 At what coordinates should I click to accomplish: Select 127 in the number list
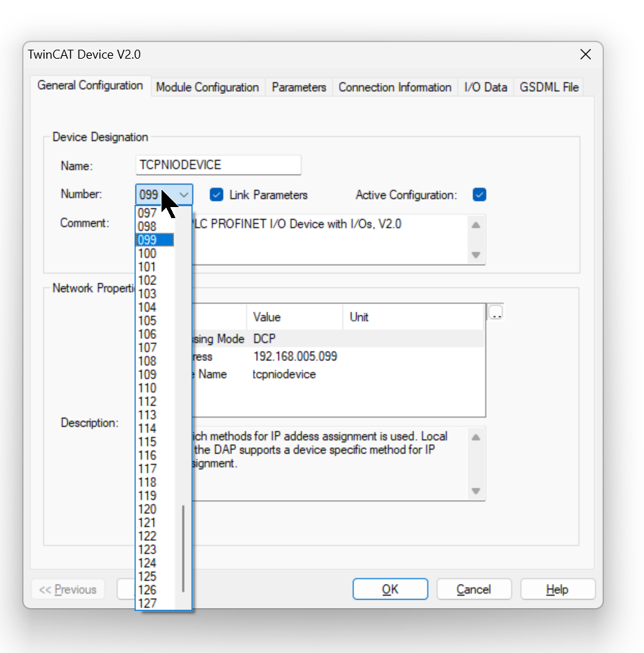click(x=155, y=603)
